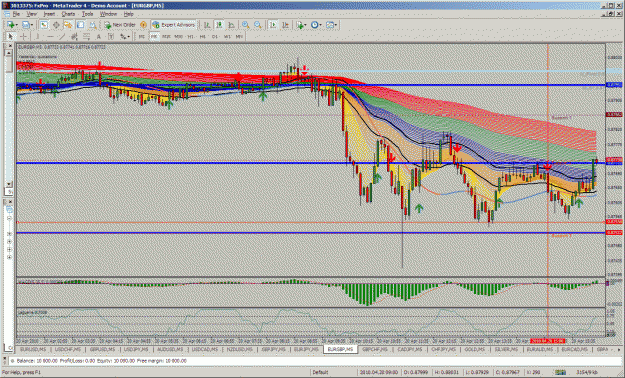Select the crosshair tool

click(x=24, y=37)
